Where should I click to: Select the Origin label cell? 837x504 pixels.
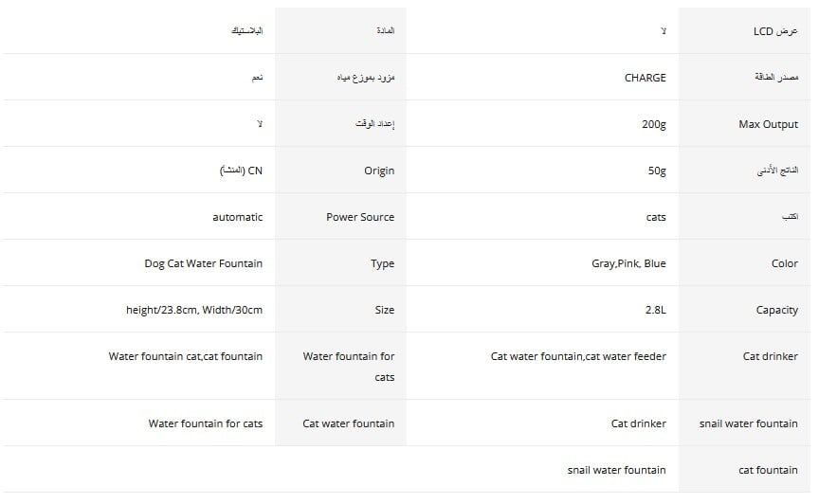pyautogui.click(x=379, y=171)
